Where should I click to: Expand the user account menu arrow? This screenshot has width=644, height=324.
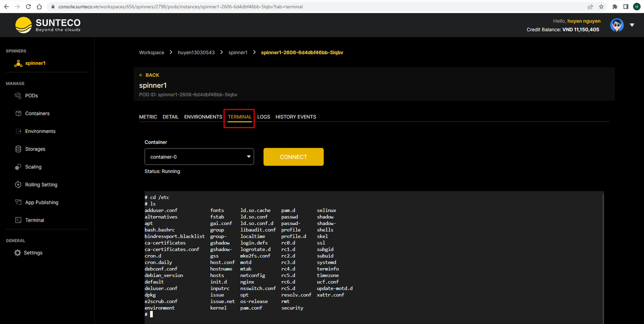[632, 25]
